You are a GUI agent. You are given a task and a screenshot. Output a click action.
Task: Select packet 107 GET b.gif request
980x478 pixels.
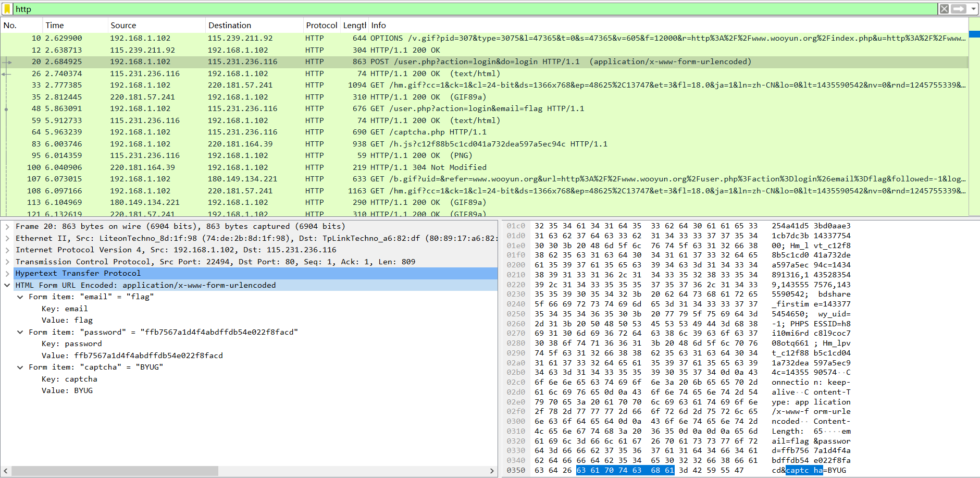484,179
